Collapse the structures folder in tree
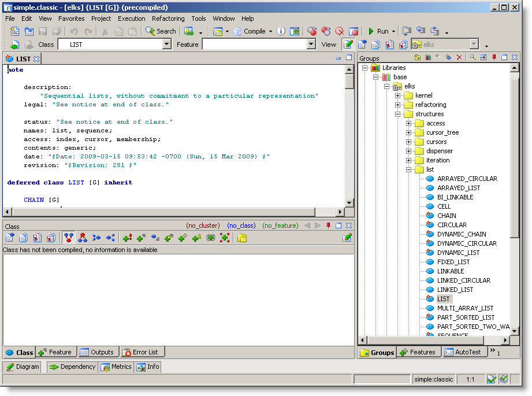This screenshot has width=532, height=396. [398, 114]
